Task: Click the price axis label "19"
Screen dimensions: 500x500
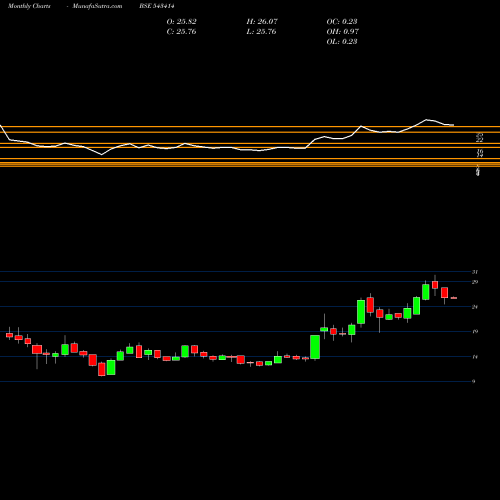Action: (x=475, y=332)
